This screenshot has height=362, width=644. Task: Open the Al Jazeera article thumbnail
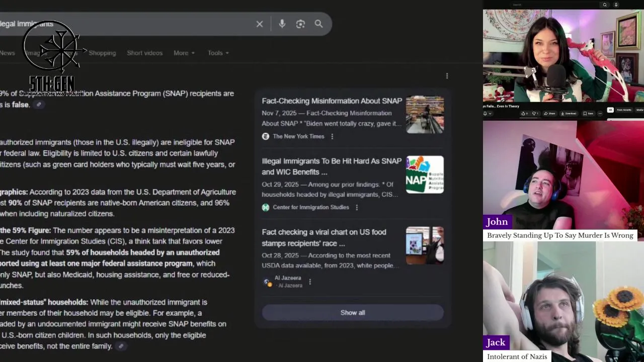click(x=425, y=245)
